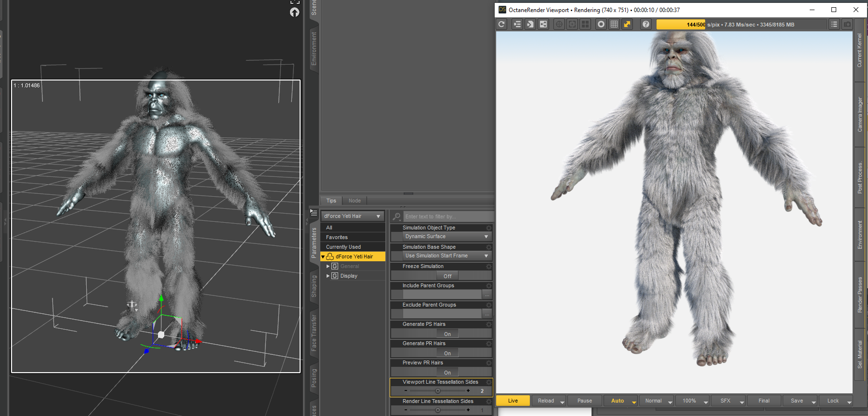Click the help question mark icon
The image size is (868, 416).
pos(646,24)
